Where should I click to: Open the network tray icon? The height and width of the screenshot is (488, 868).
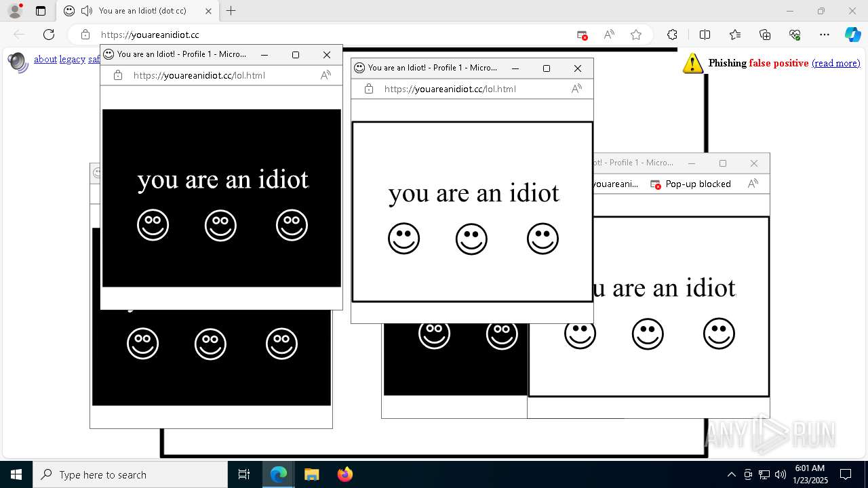tap(764, 474)
